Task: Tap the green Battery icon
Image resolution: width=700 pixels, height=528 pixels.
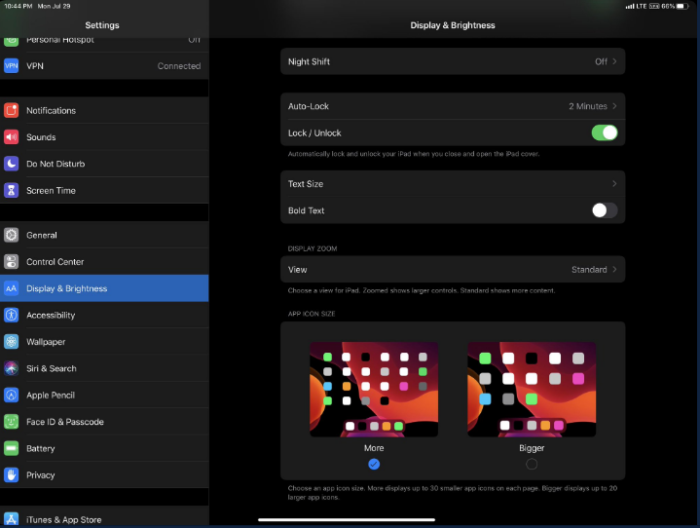Action: point(11,448)
